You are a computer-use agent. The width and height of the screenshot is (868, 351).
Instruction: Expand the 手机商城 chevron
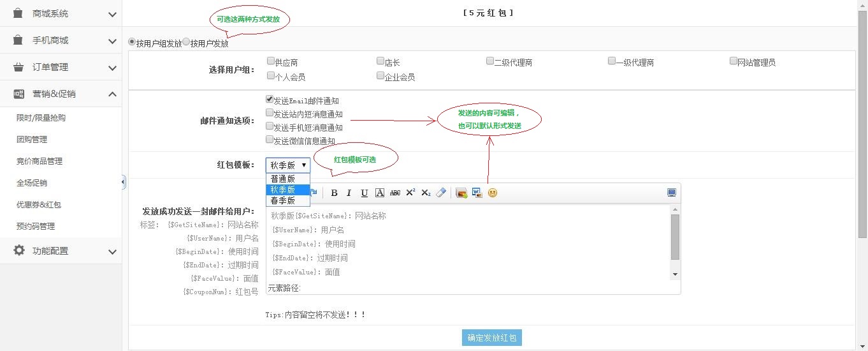(112, 41)
